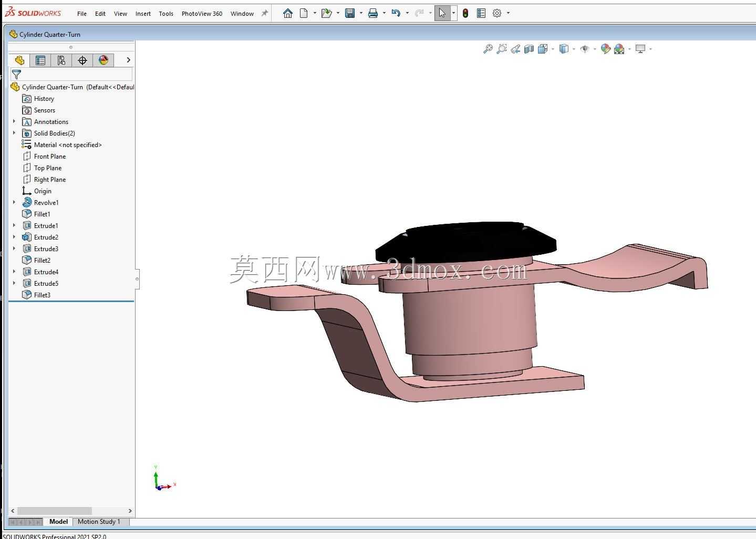
Task: Click Previous View icon
Action: pos(515,49)
